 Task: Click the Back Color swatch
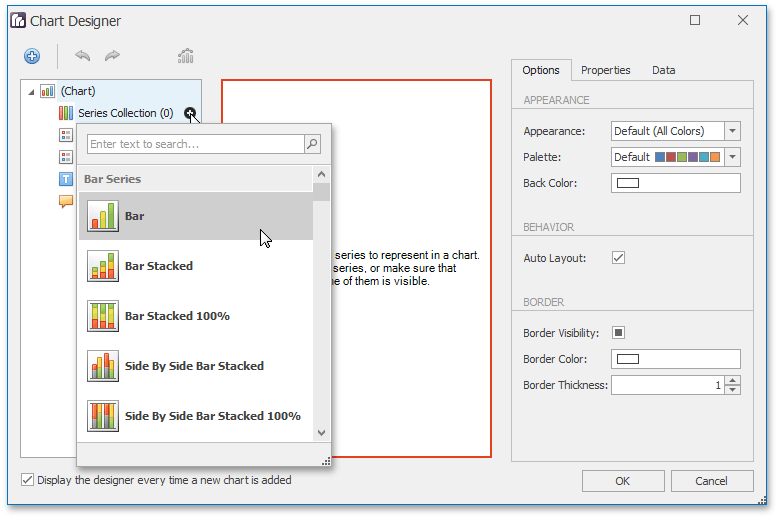tap(628, 183)
